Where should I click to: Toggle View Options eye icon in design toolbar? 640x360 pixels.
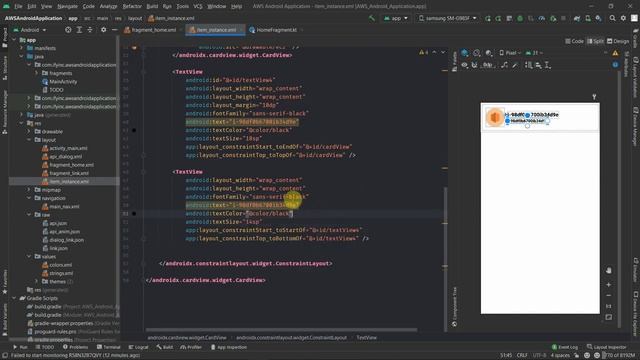click(x=464, y=65)
